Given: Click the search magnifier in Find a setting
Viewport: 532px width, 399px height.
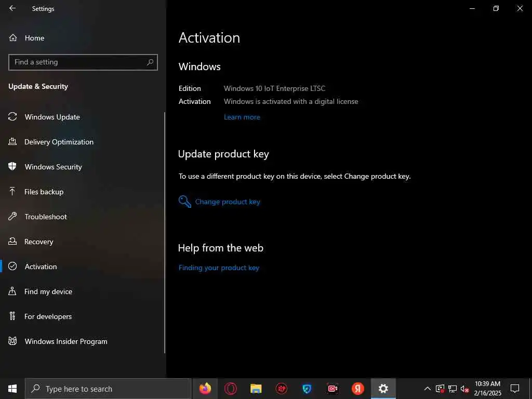Looking at the screenshot, I should tap(150, 62).
